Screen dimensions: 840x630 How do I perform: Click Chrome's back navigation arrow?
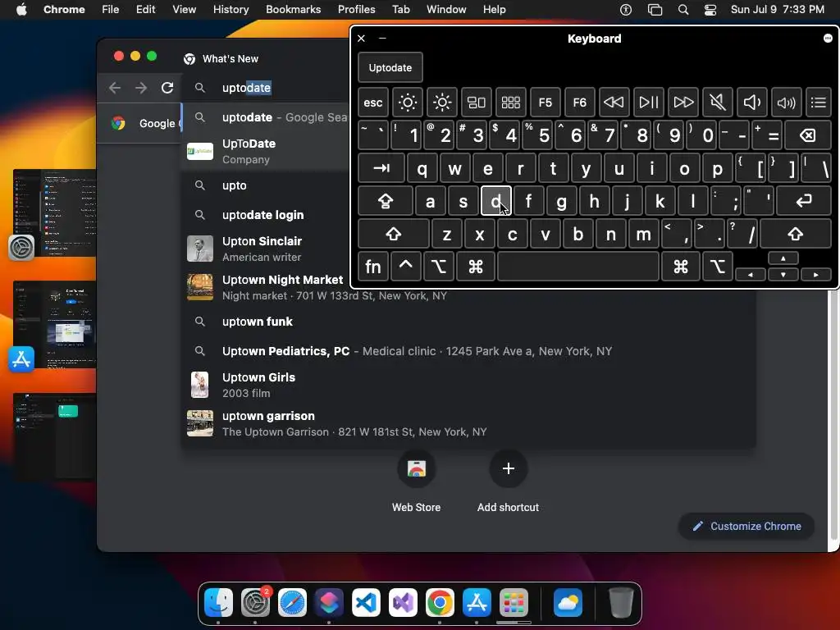tap(115, 87)
